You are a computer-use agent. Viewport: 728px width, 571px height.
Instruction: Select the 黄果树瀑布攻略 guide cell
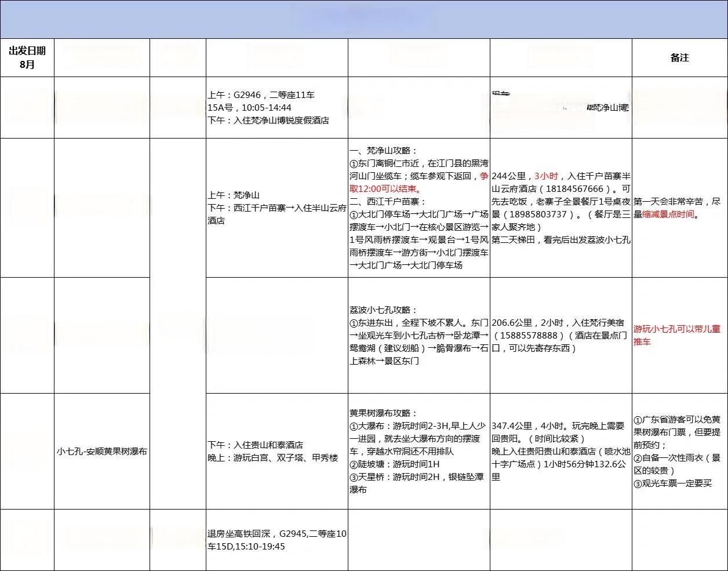coord(418,451)
